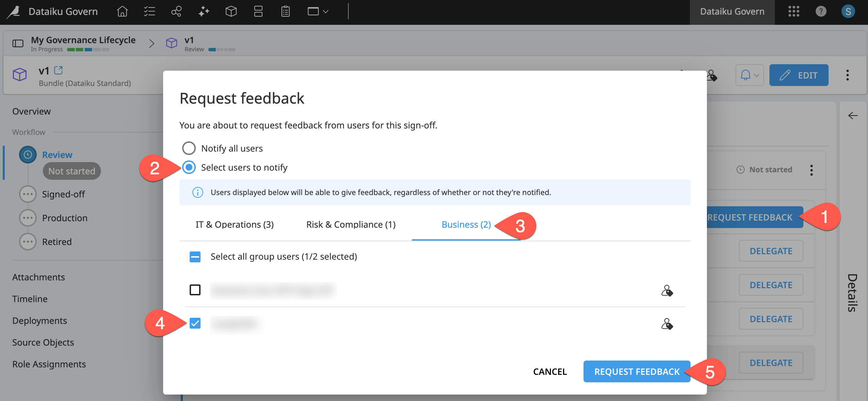The image size is (868, 401).
Task: Open Role Assignments in the sidebar
Action: [x=49, y=364]
